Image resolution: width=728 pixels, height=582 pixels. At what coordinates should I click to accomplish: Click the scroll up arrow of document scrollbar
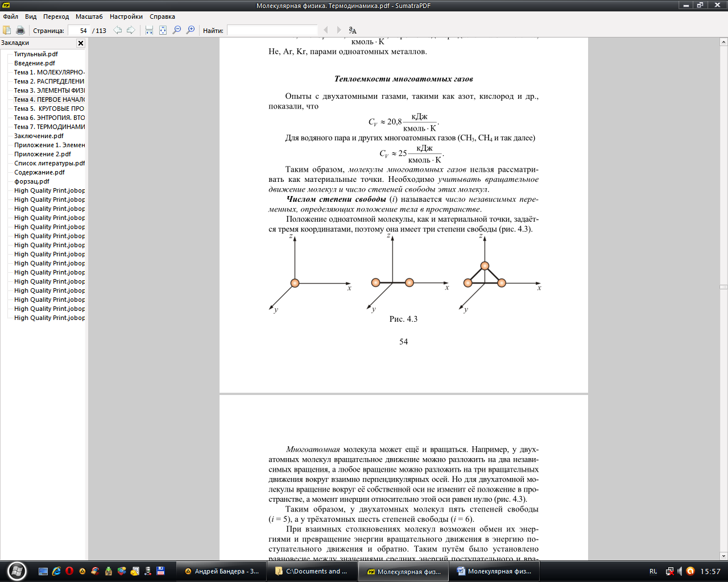click(723, 42)
